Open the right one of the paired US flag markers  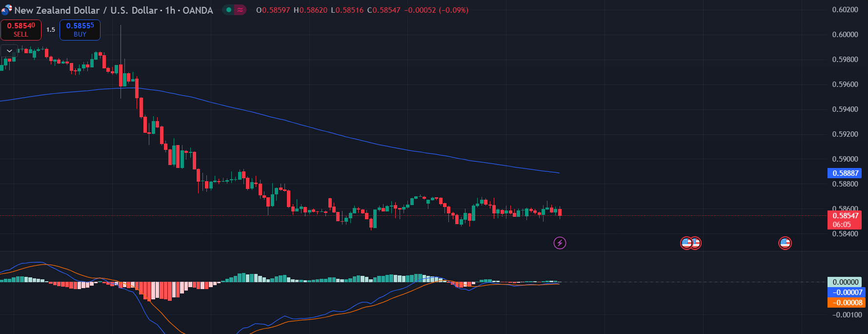(x=696, y=243)
